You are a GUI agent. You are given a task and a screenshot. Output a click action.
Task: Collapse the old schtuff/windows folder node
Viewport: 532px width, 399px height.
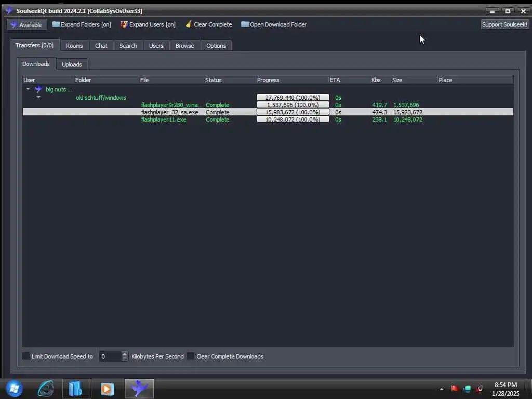[x=38, y=97]
